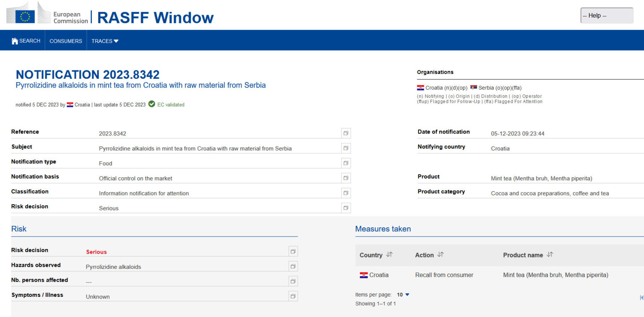This screenshot has height=317, width=644.
Task: Go to first page of measures
Action: point(641,298)
